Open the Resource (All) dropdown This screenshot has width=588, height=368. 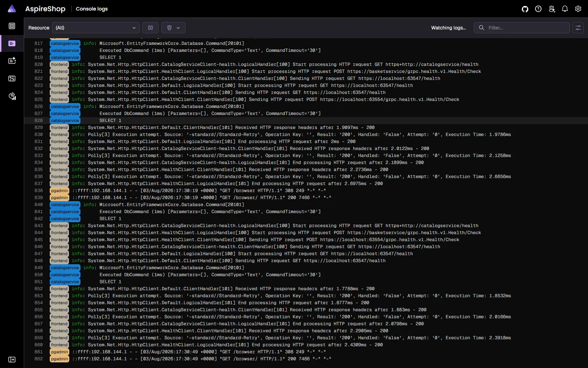(96, 28)
